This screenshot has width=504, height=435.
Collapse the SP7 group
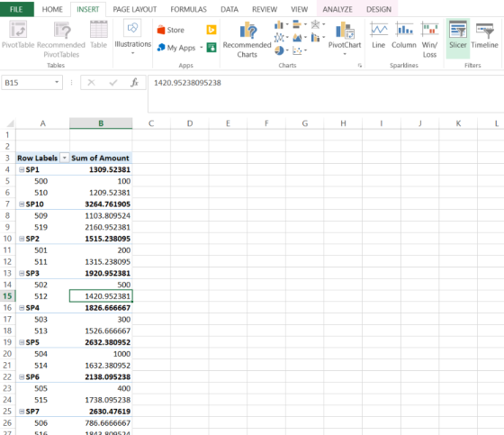22,412
